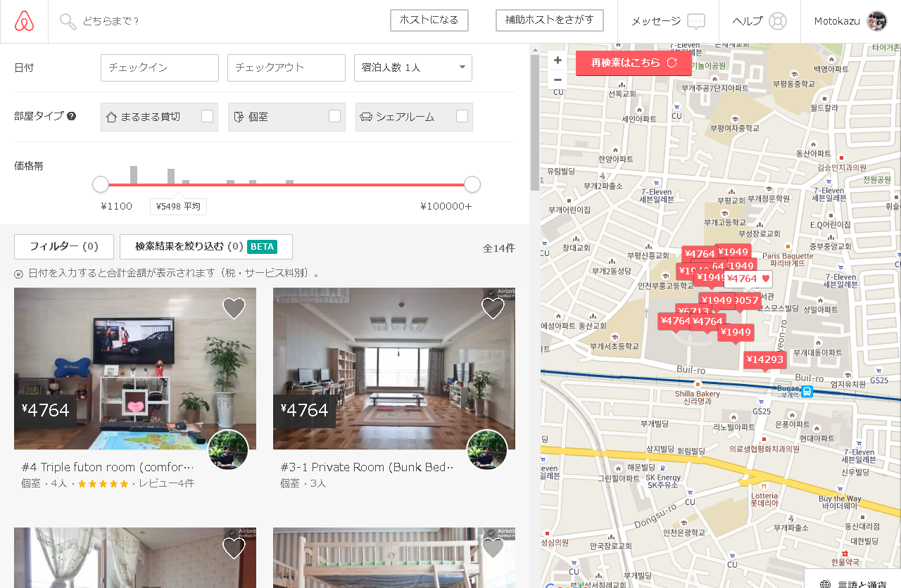This screenshot has height=588, width=901.
Task: Show the room type help tooltip icon
Action: pyautogui.click(x=72, y=116)
